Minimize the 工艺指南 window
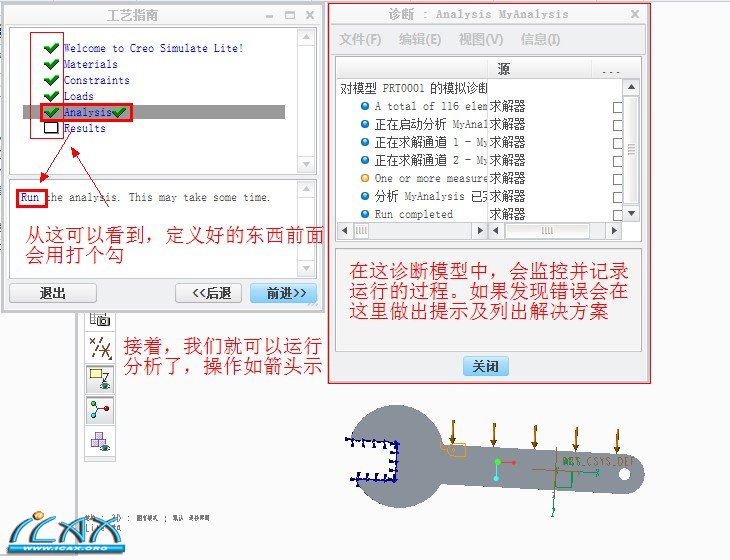Screen dimensions: 730x560 (270, 16)
